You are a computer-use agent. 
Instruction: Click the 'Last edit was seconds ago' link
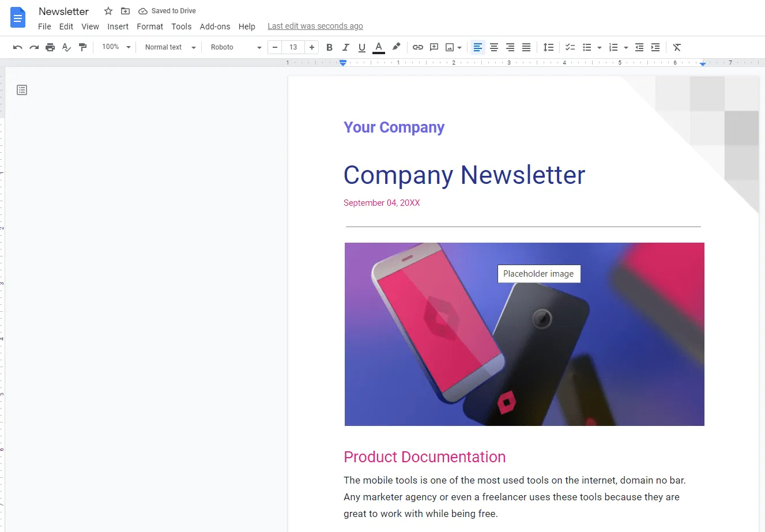[x=315, y=26]
